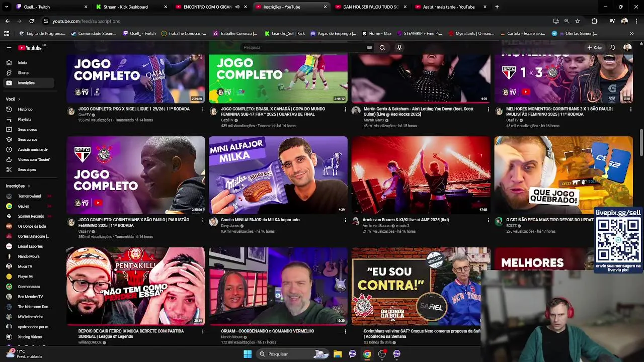
Task: Open Windows Start menu
Action: pos(248,354)
